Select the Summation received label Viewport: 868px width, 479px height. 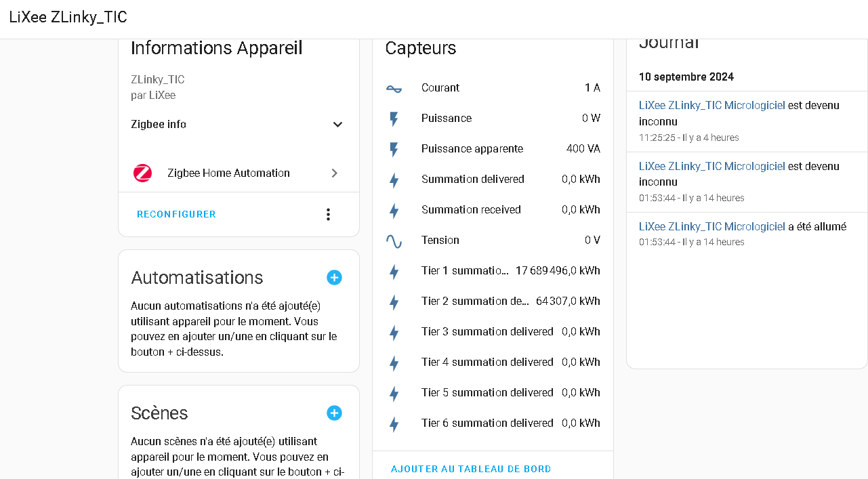(x=471, y=210)
